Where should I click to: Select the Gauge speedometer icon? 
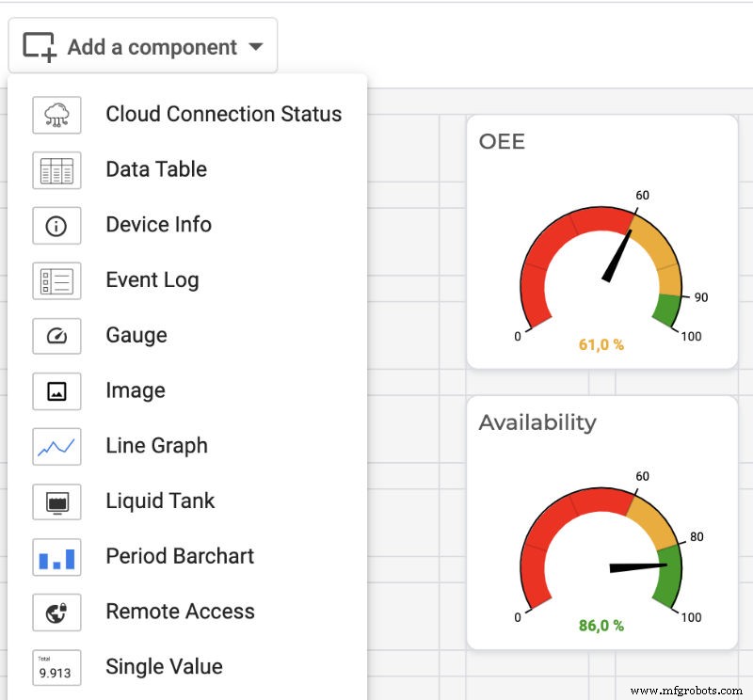click(x=56, y=336)
